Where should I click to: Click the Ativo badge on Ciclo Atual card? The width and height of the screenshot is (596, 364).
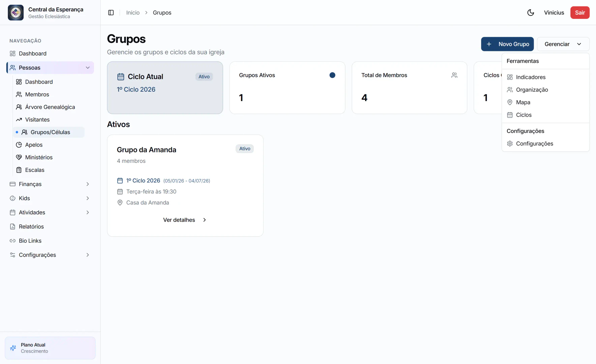(x=204, y=77)
